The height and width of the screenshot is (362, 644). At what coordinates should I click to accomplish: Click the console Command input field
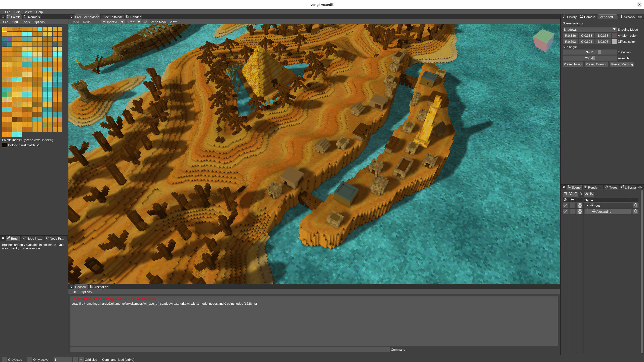pyautogui.click(x=230, y=349)
